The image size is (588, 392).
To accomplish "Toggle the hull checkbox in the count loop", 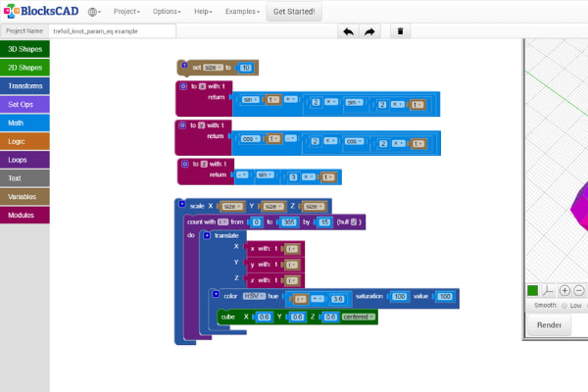I will coord(356,222).
